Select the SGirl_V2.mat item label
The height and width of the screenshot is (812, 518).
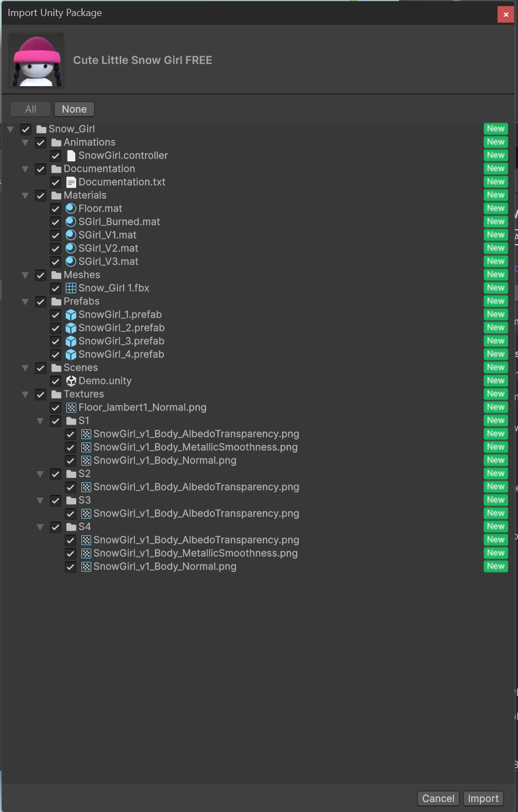(x=108, y=249)
